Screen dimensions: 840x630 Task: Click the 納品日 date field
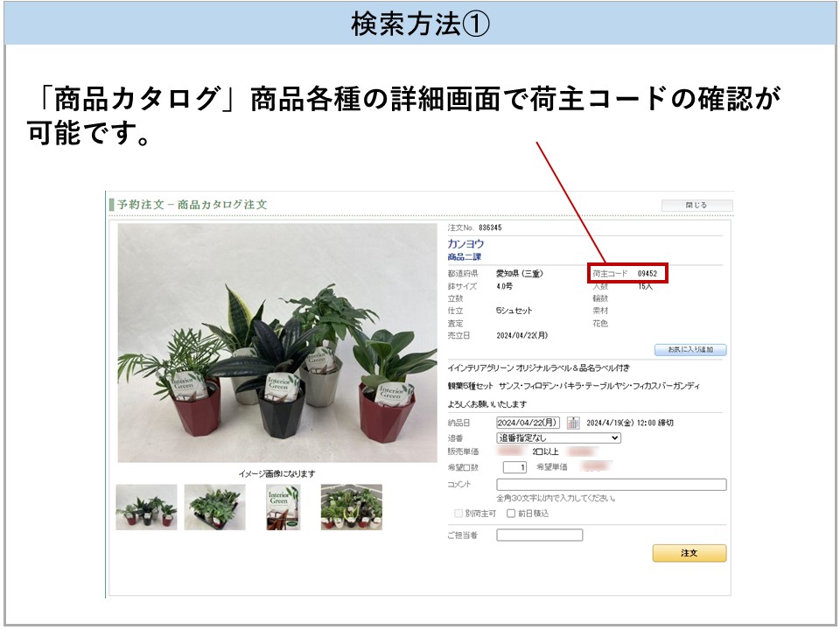(528, 423)
